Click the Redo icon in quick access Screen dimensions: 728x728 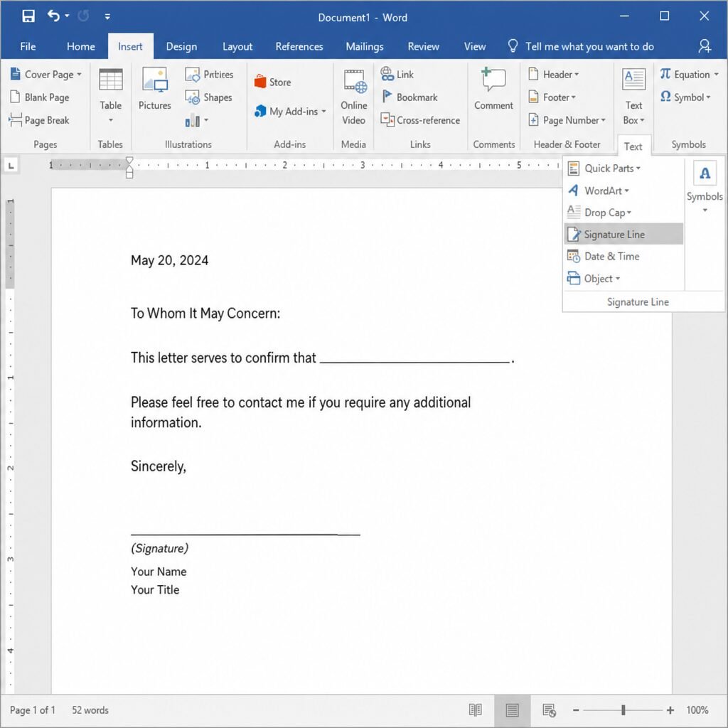[84, 16]
